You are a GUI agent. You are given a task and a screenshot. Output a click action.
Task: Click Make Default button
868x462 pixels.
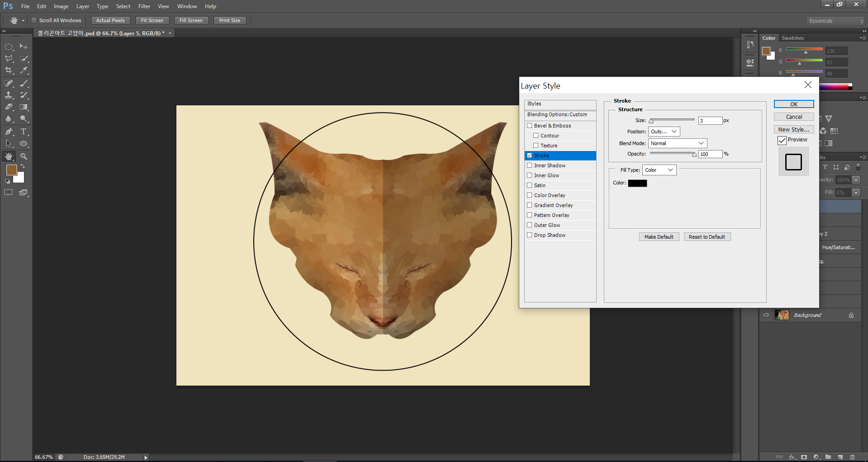[x=659, y=237]
